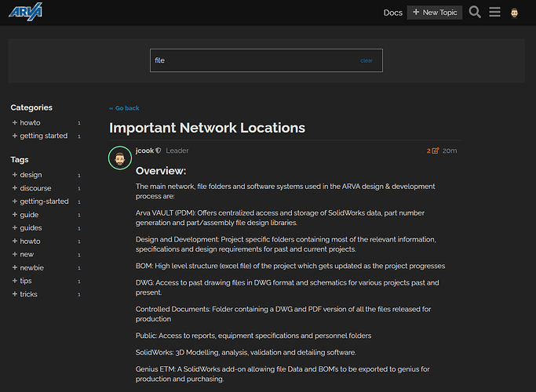
Task: Click the 'BOM: High level structure' line
Action: point(290,266)
